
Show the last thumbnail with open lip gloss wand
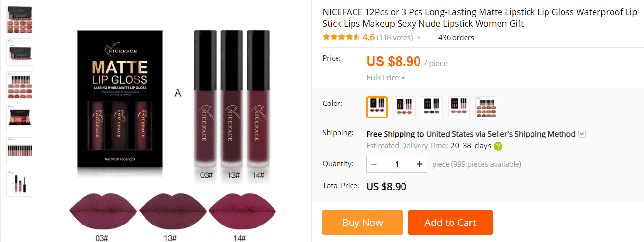[x=20, y=183]
